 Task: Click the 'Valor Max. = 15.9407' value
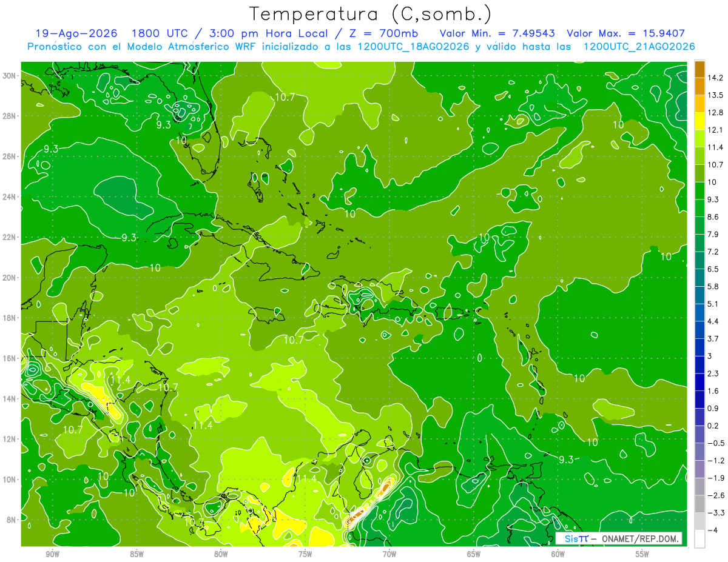click(x=626, y=33)
